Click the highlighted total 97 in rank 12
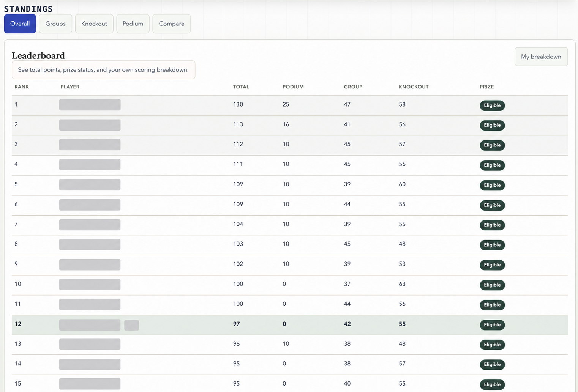This screenshot has height=392, width=578. point(237,324)
